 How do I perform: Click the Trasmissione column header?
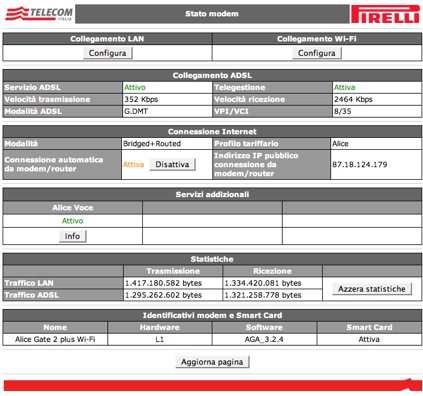click(x=173, y=271)
